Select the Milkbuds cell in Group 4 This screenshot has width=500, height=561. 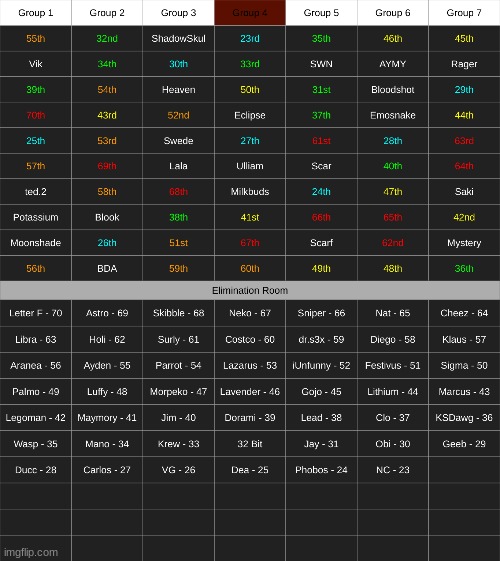tap(250, 192)
